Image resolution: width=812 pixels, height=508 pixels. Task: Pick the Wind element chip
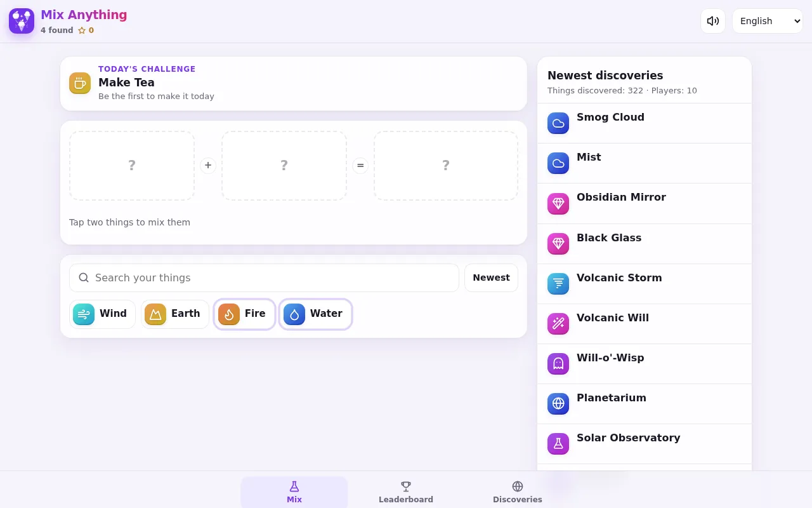(103, 314)
